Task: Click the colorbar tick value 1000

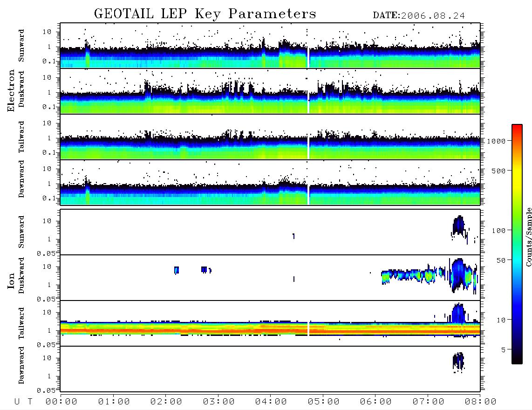Action: tap(496, 141)
